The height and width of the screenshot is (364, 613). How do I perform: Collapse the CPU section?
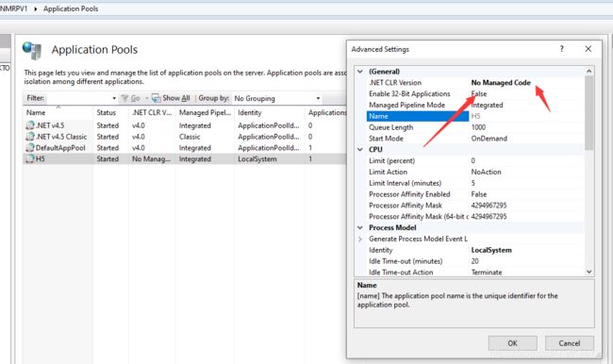click(360, 149)
